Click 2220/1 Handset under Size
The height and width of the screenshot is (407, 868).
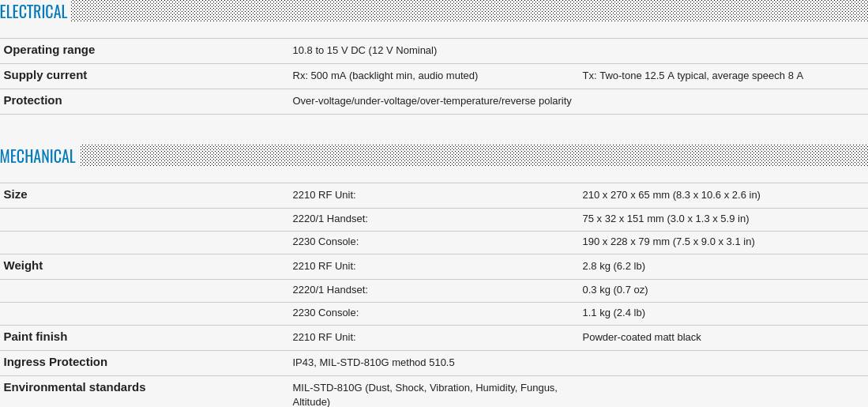[x=330, y=219]
